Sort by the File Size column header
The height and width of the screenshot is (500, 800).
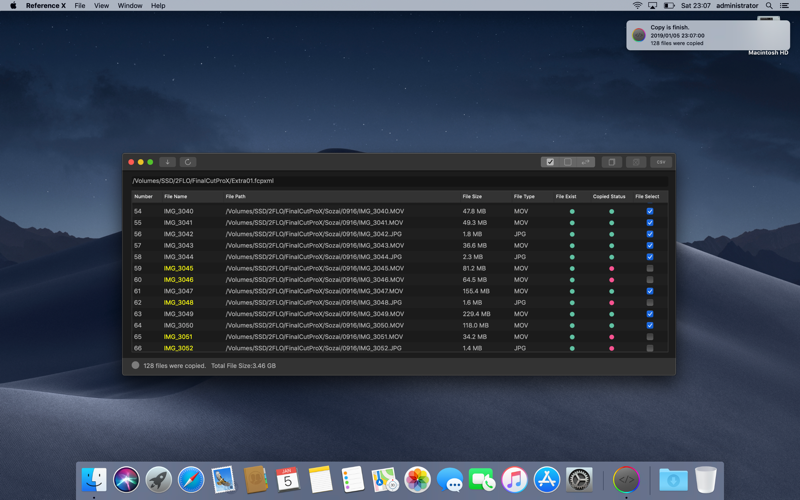(472, 196)
